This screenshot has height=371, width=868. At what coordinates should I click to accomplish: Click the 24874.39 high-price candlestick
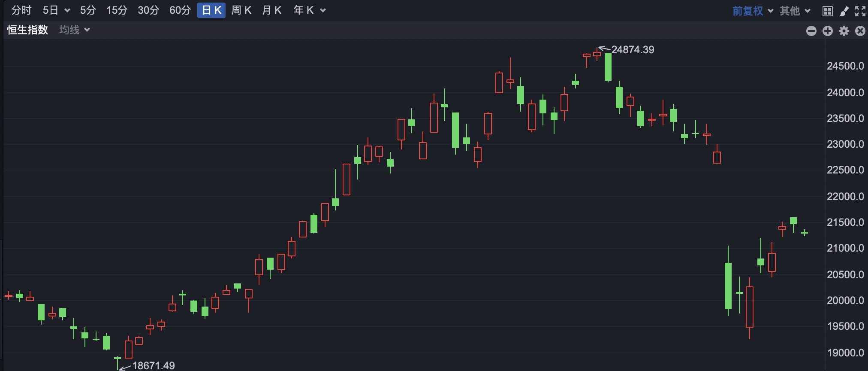[597, 54]
